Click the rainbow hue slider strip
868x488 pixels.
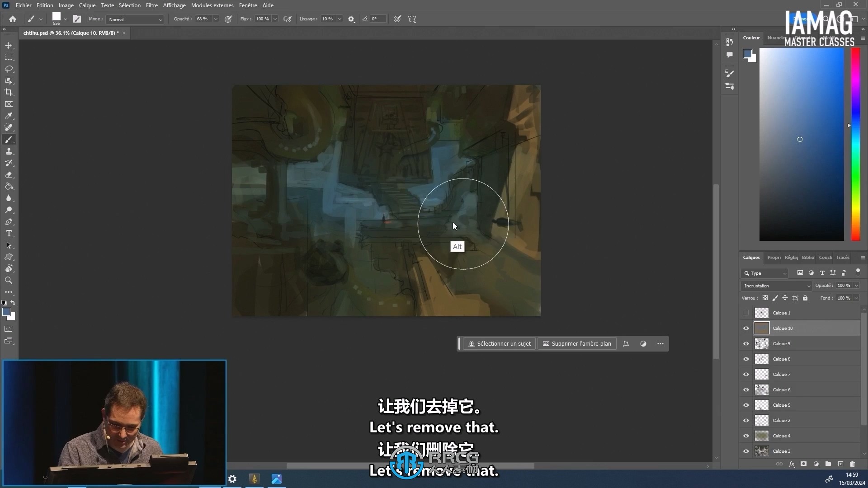pos(856,144)
